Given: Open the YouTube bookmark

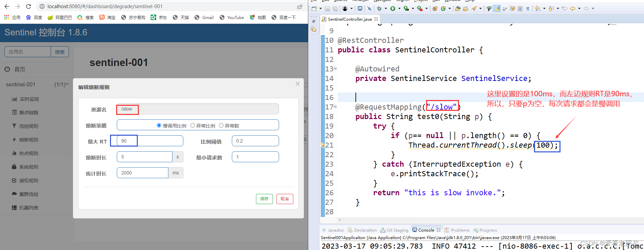Looking at the screenshot, I should click(232, 17).
